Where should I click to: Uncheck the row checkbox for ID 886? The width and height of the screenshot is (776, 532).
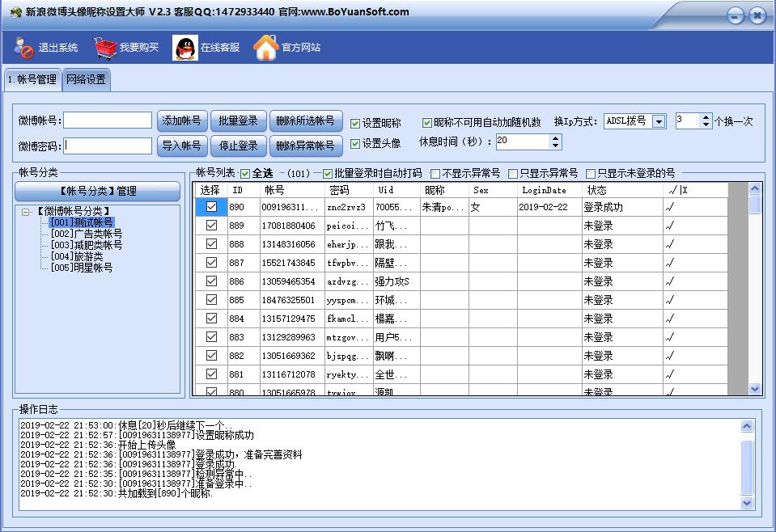click(x=211, y=281)
